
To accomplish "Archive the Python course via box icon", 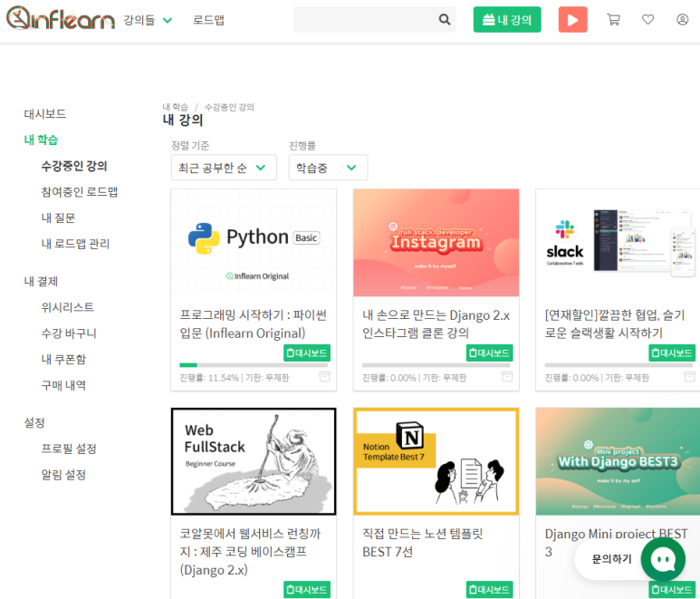I will 324,377.
